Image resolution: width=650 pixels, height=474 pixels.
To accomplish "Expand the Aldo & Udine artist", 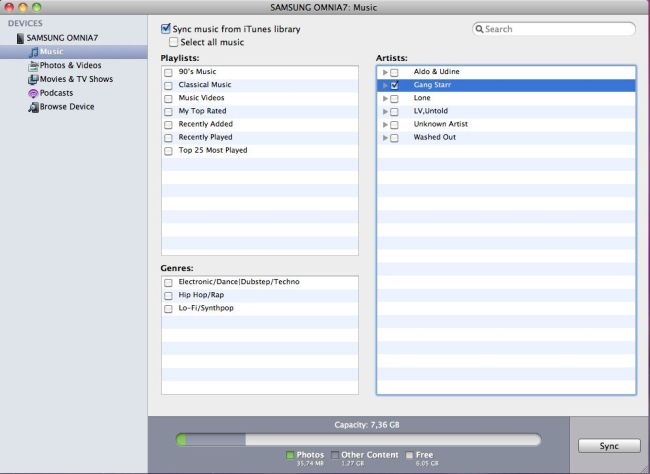I will 385,73.
